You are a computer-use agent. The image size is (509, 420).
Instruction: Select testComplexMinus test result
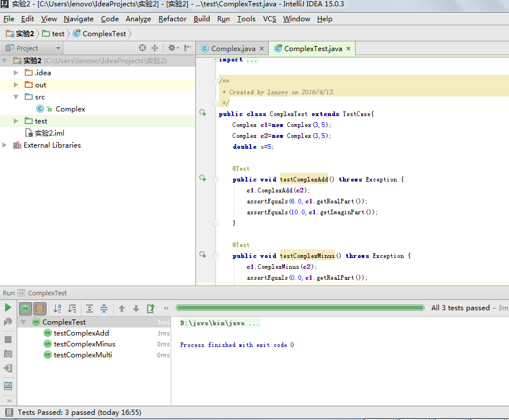tap(84, 344)
